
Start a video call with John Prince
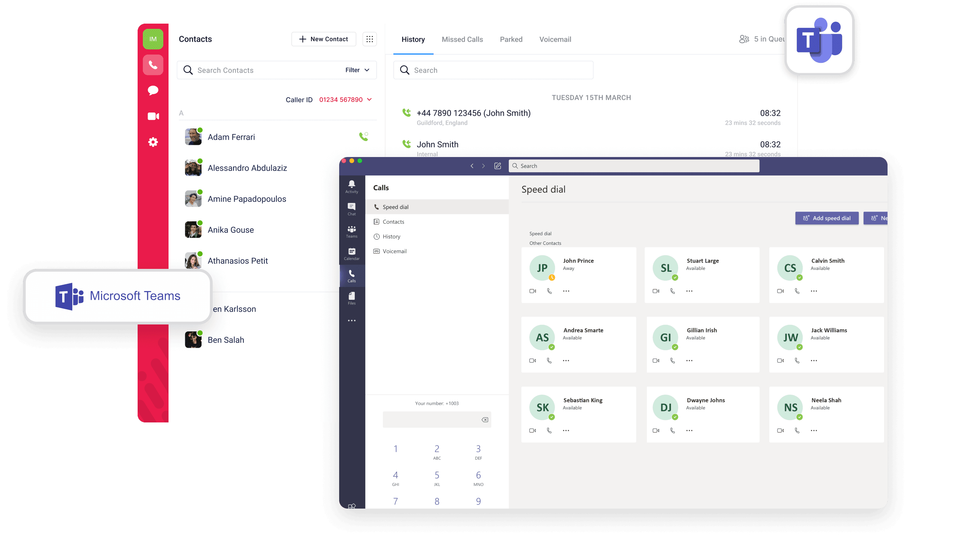[532, 291]
